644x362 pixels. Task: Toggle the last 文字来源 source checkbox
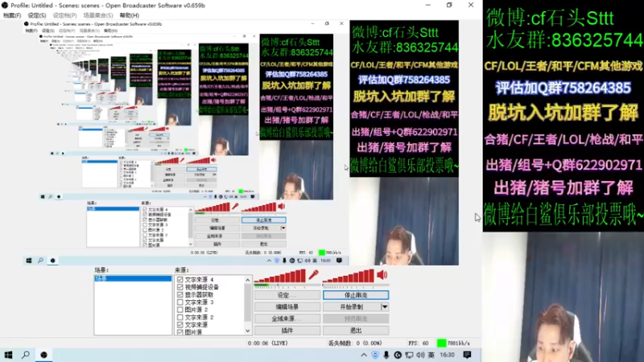(x=180, y=325)
